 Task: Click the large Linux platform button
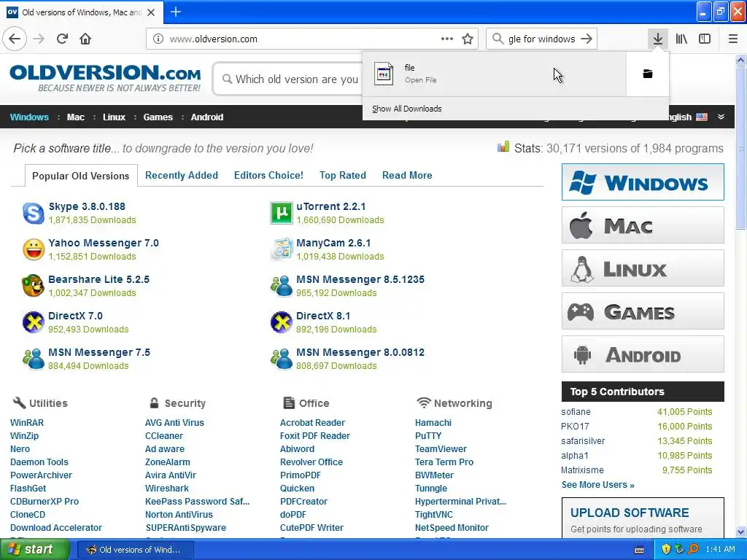click(x=643, y=268)
